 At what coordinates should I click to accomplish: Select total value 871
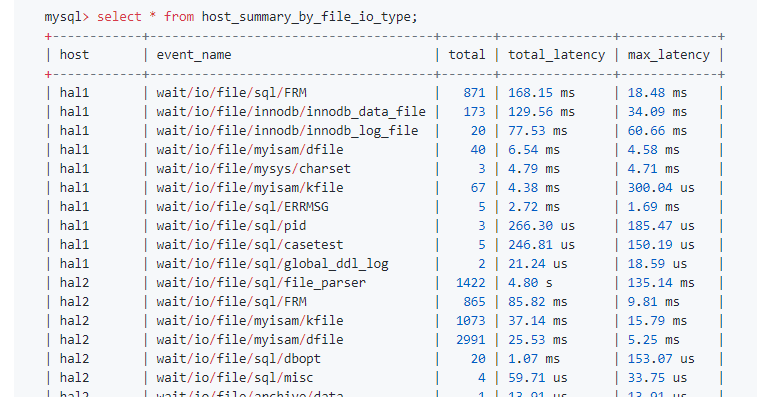tap(474, 93)
